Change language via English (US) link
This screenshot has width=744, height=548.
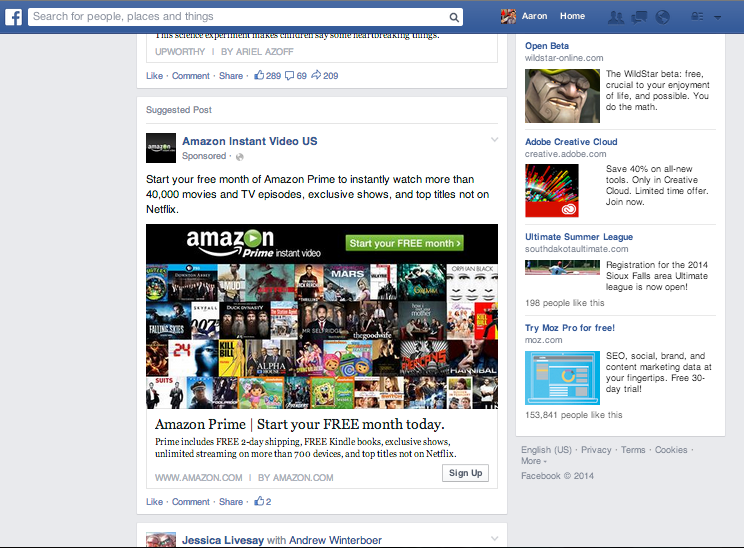pos(546,450)
